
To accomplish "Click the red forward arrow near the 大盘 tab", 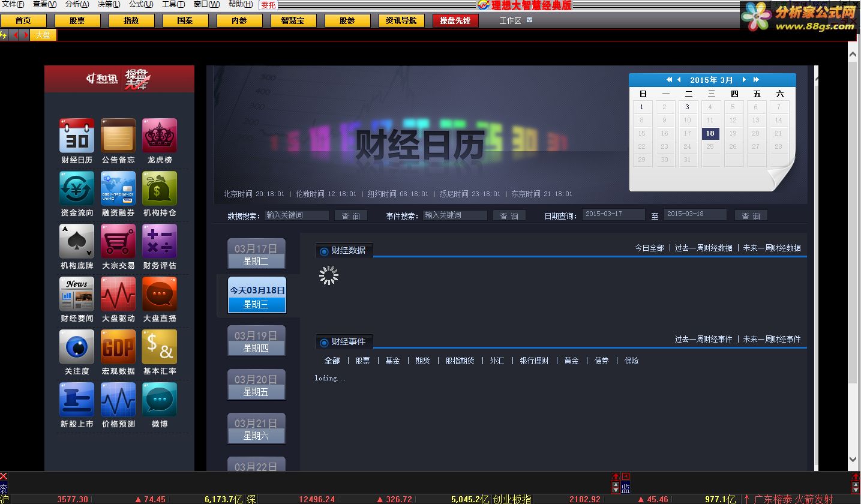I will click(25, 35).
